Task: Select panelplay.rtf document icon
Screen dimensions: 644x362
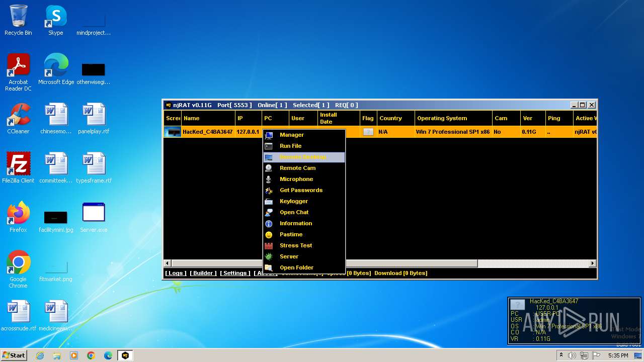Action: click(x=94, y=119)
